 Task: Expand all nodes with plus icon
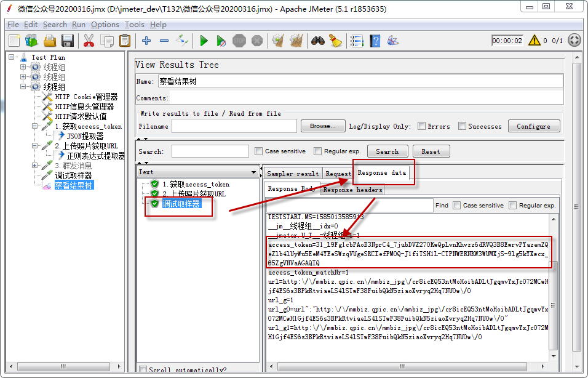(x=146, y=41)
